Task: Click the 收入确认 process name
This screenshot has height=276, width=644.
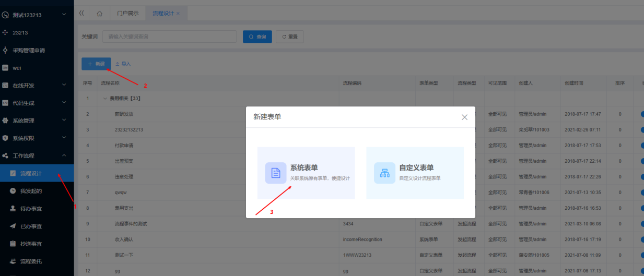Action: click(124, 239)
